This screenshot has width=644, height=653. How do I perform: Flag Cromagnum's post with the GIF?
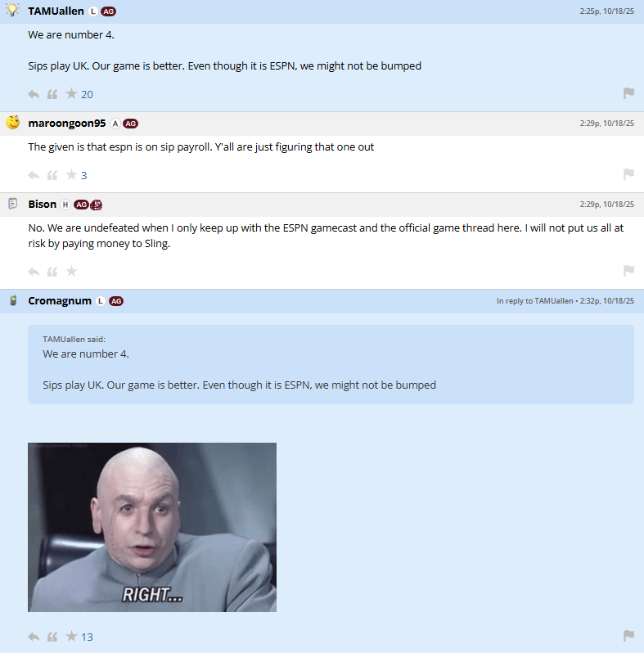pos(628,636)
